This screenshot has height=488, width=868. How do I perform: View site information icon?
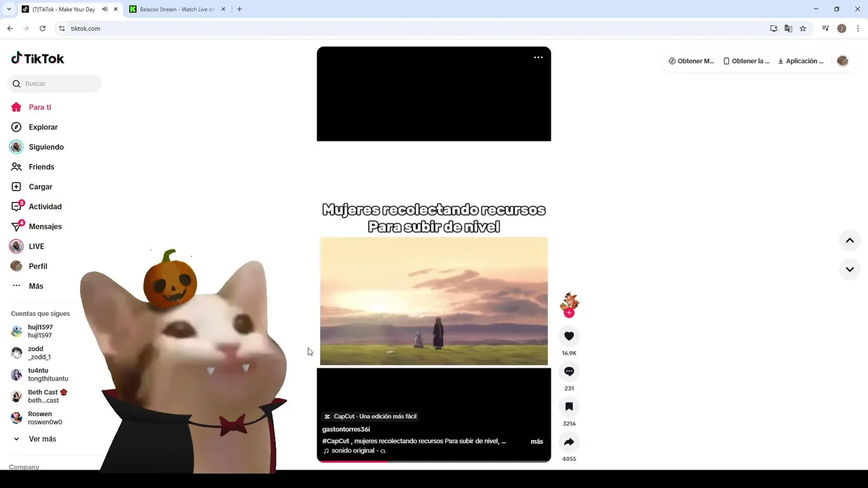[x=62, y=28]
